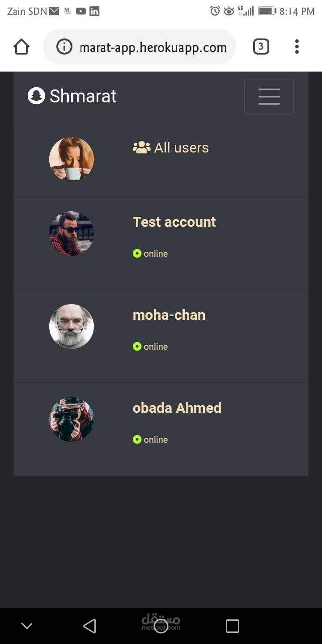Click moha-chan's green online status dot

coord(137,347)
